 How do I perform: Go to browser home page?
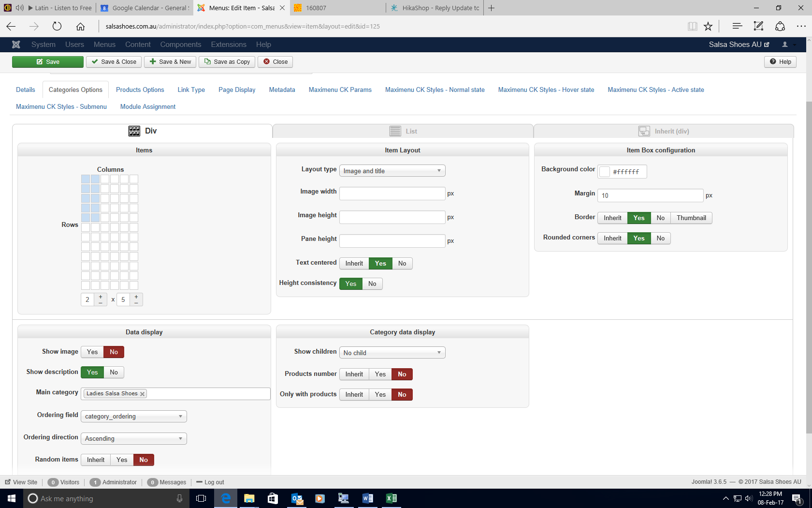click(80, 26)
